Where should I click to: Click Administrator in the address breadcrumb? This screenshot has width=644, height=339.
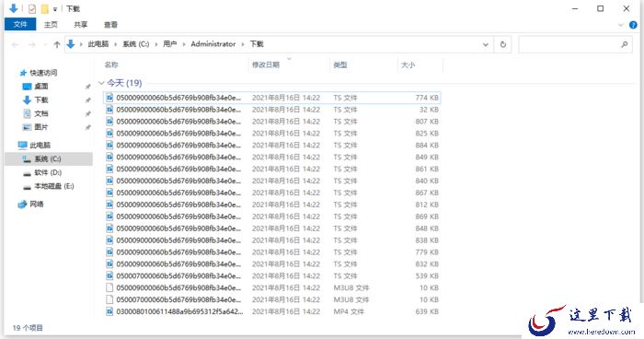tap(213, 44)
